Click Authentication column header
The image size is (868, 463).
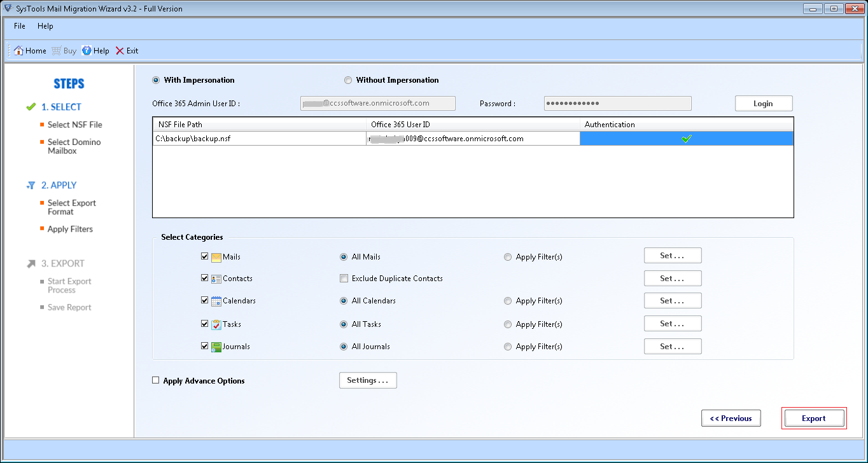(687, 125)
